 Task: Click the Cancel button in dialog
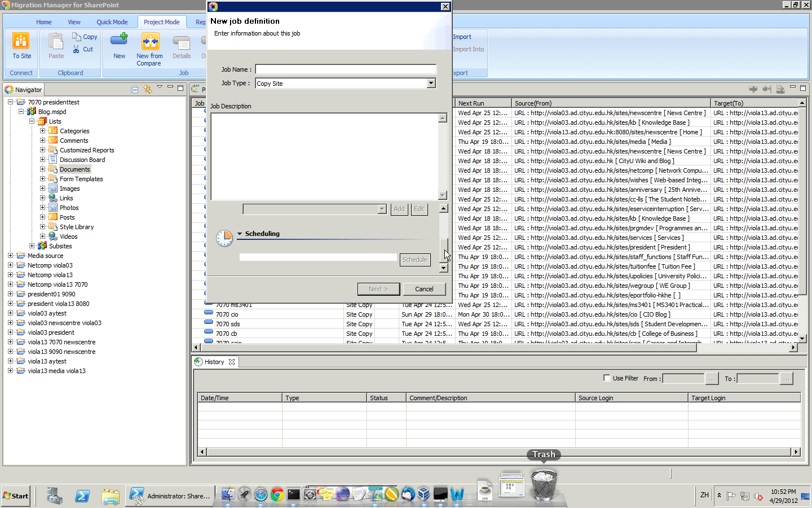[425, 289]
